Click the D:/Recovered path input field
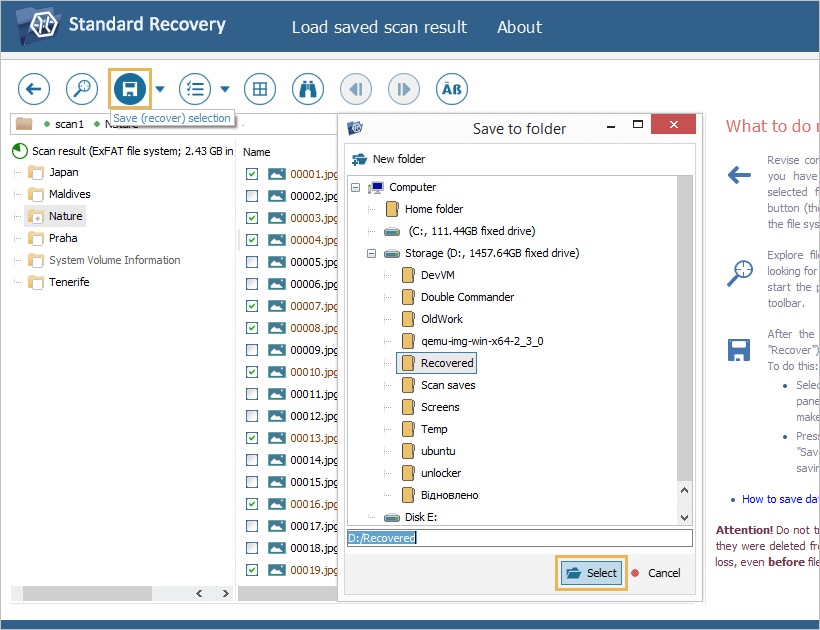Viewport: 820px width, 630px height. coord(518,538)
